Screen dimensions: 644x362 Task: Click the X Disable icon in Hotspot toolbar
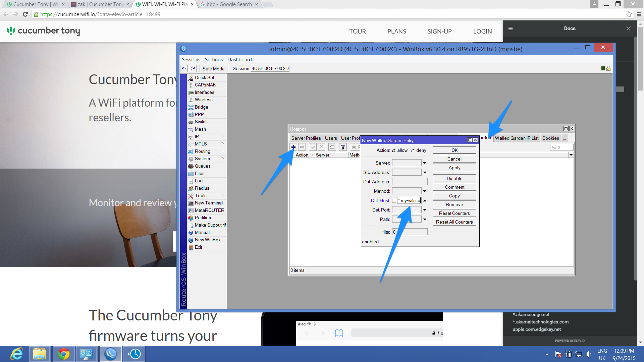pyautogui.click(x=321, y=147)
